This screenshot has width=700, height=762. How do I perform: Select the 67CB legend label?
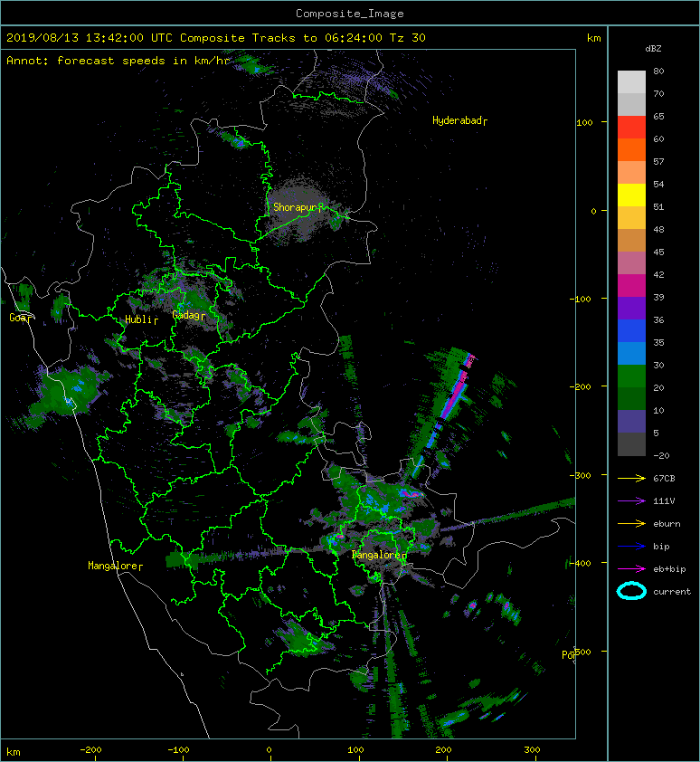tap(664, 478)
